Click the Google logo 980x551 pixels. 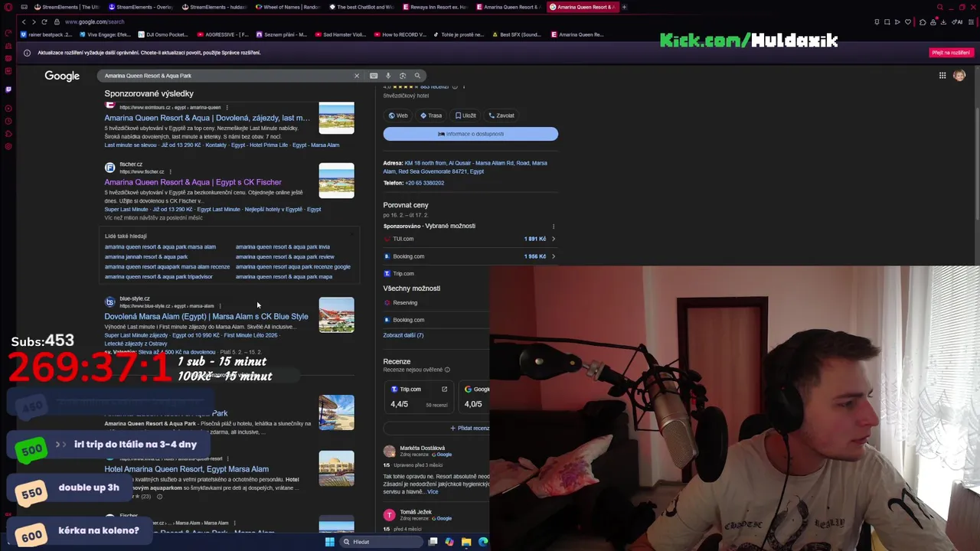pos(62,76)
